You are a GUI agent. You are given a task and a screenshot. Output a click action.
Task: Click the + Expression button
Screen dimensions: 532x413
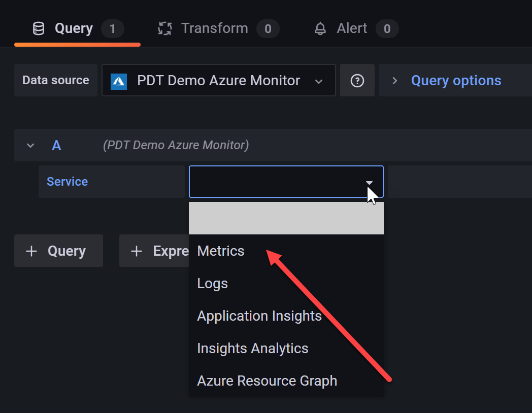coord(154,251)
